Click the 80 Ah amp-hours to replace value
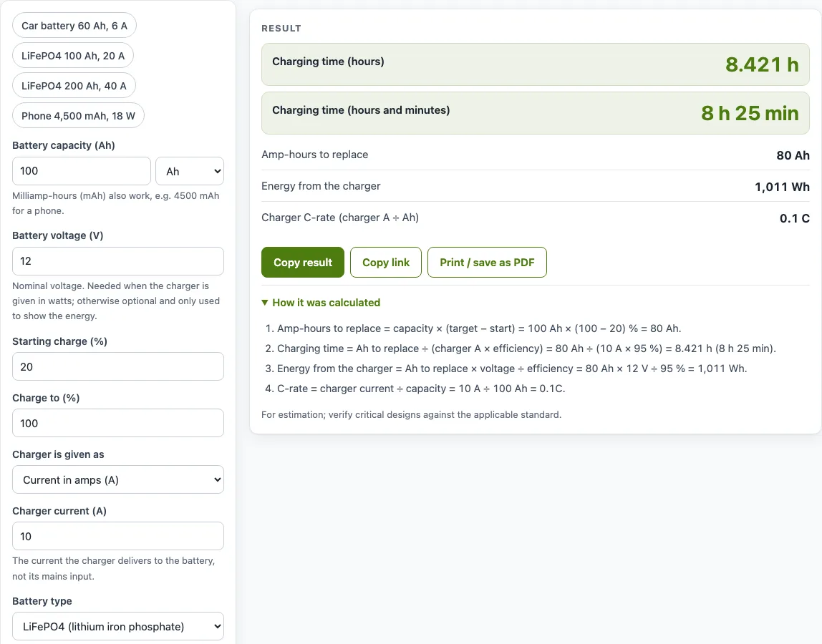Image resolution: width=822 pixels, height=644 pixels. 793,155
